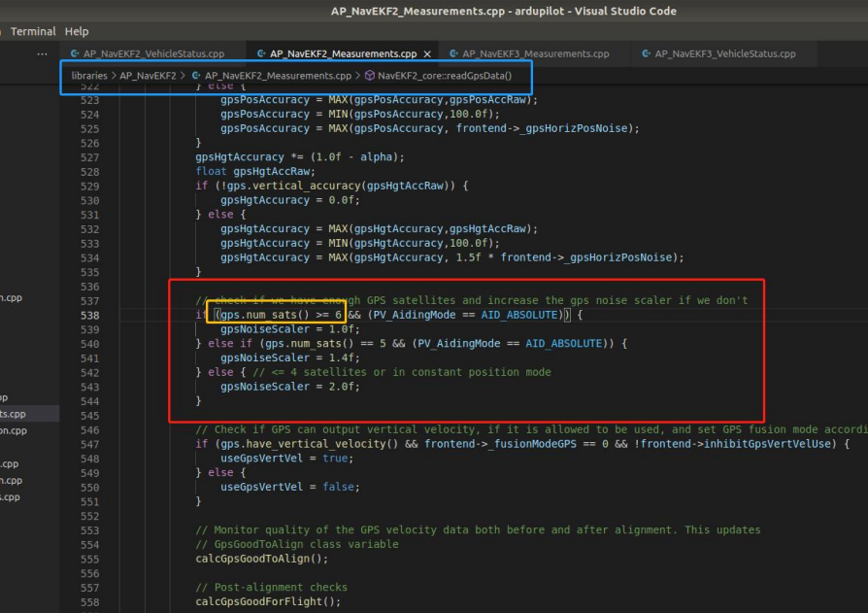
Task: Open the Terminal menu
Action: coord(33,31)
